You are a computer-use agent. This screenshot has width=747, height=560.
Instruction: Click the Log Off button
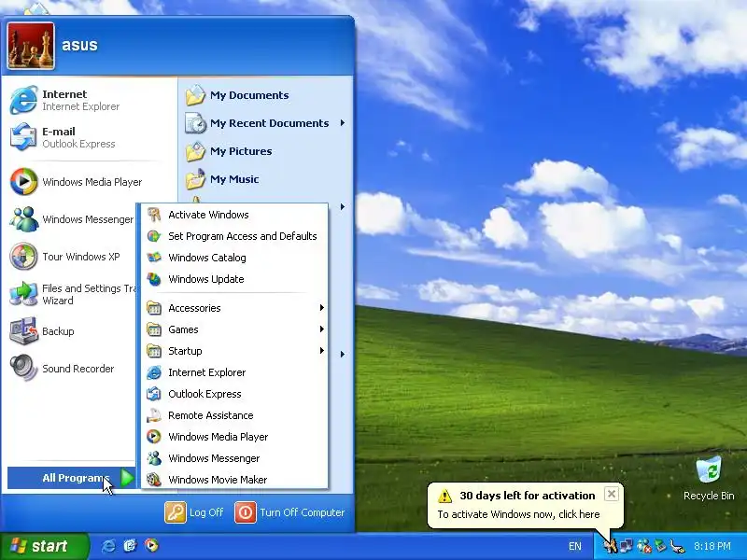click(x=194, y=512)
